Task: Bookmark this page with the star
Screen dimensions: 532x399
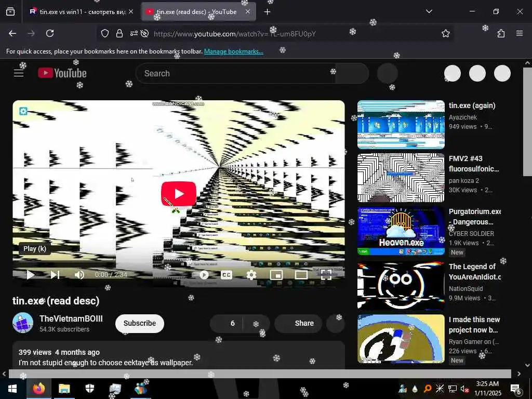Action: tap(445, 33)
